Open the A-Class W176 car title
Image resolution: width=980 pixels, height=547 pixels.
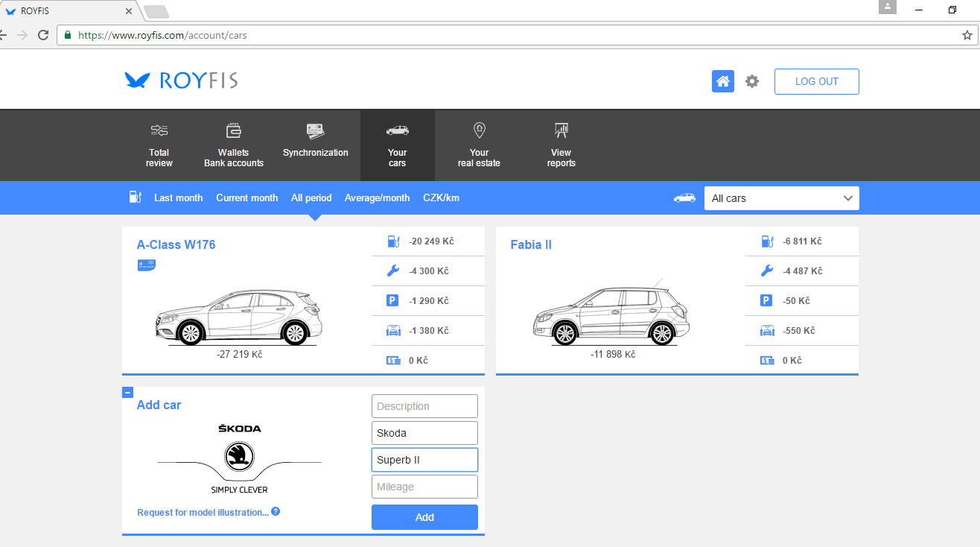pyautogui.click(x=176, y=244)
